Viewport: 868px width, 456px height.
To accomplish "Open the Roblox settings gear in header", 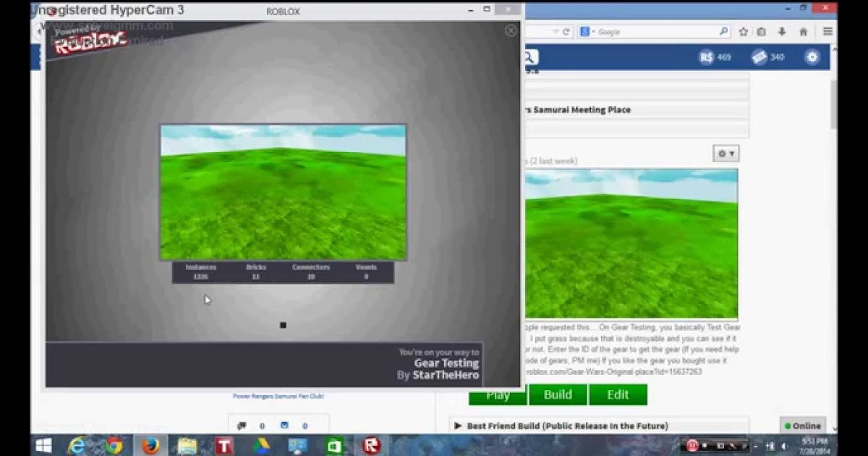I will point(812,57).
